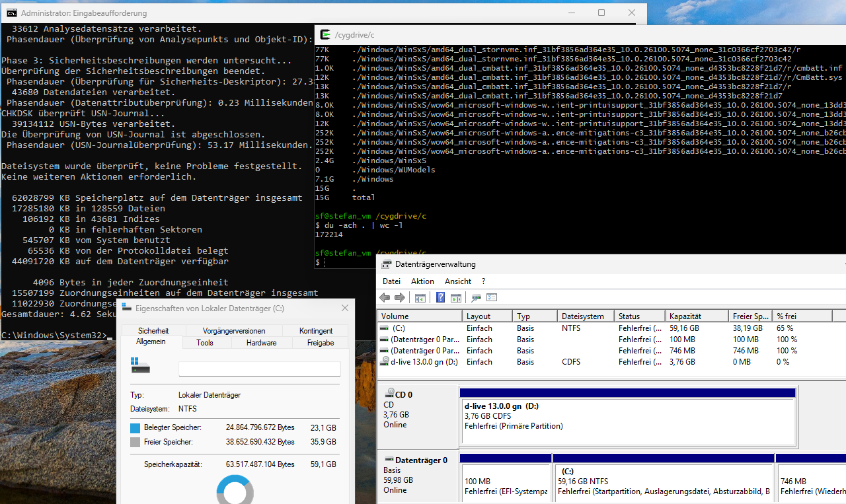Click the '38,19 GB' free space cell
The width and height of the screenshot is (846, 504).
pyautogui.click(x=748, y=328)
